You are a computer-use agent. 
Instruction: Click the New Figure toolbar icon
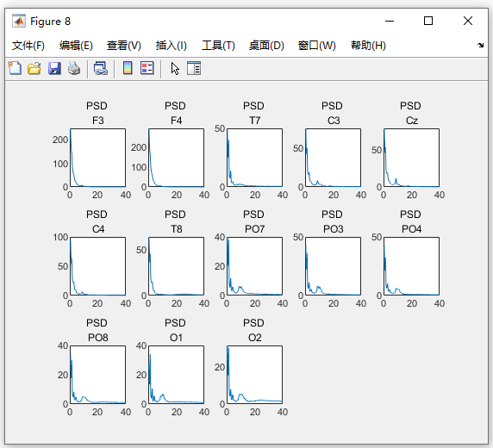click(x=15, y=68)
